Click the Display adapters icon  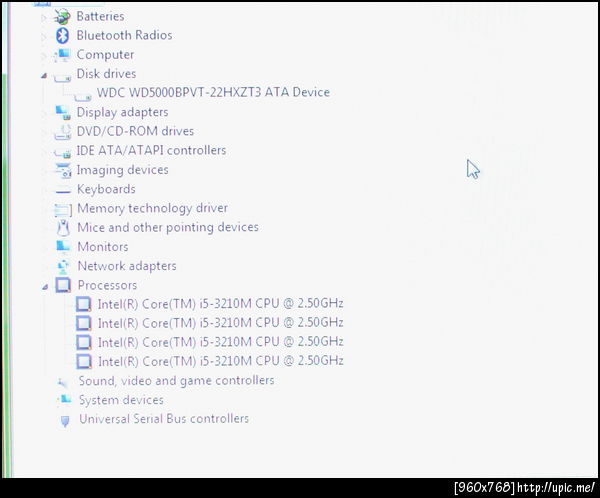click(x=63, y=113)
